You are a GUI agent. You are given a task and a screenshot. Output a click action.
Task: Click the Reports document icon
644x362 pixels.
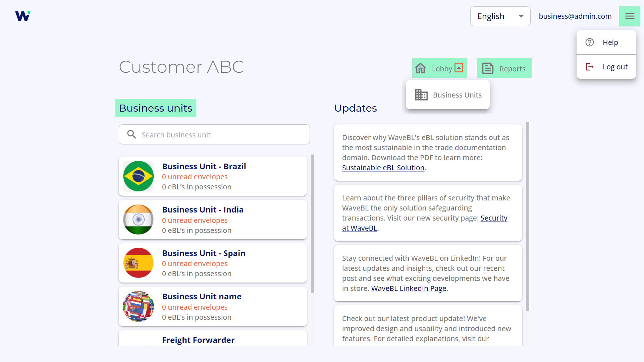tap(488, 68)
